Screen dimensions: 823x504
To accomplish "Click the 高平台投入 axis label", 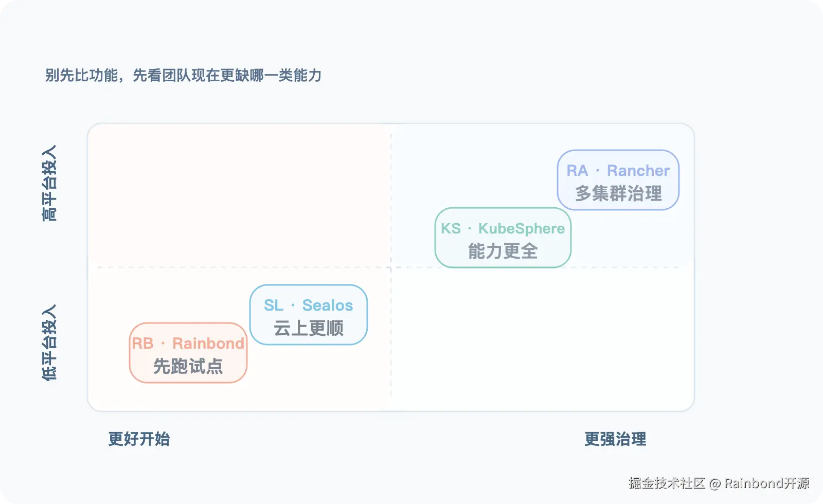I will pyautogui.click(x=49, y=183).
